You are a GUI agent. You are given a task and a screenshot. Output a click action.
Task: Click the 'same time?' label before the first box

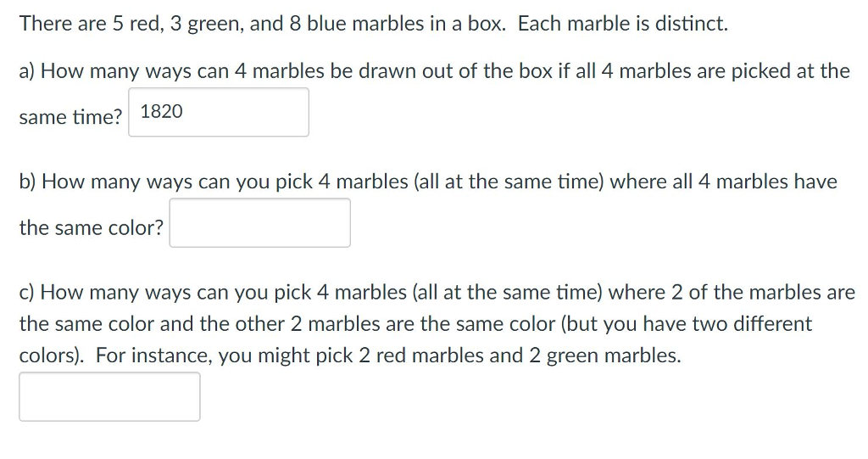tap(70, 117)
